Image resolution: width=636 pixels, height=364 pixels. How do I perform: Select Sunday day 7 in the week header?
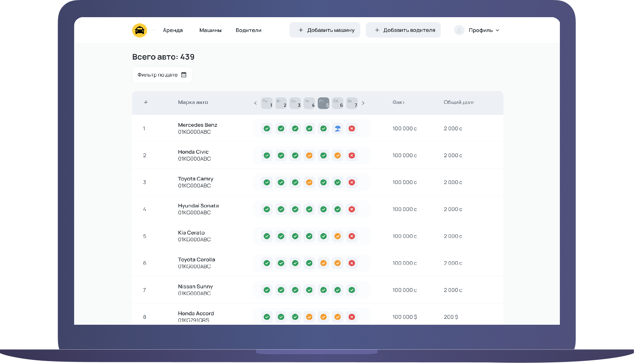352,103
